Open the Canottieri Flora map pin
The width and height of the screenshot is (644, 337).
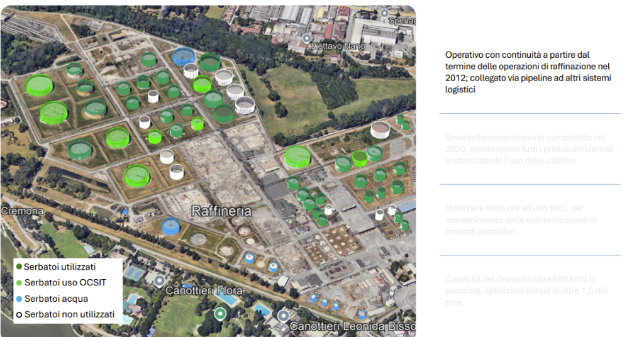coord(160,280)
